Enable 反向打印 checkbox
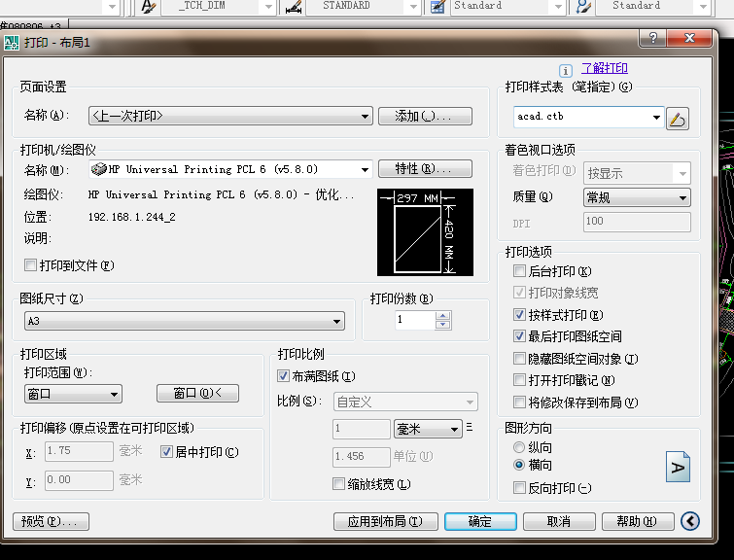This screenshot has height=560, width=734. [x=519, y=488]
